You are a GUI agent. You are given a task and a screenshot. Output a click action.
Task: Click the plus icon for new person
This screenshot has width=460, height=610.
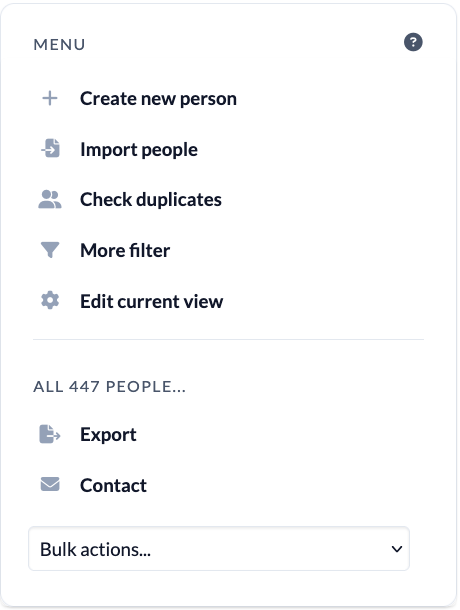tap(50, 98)
